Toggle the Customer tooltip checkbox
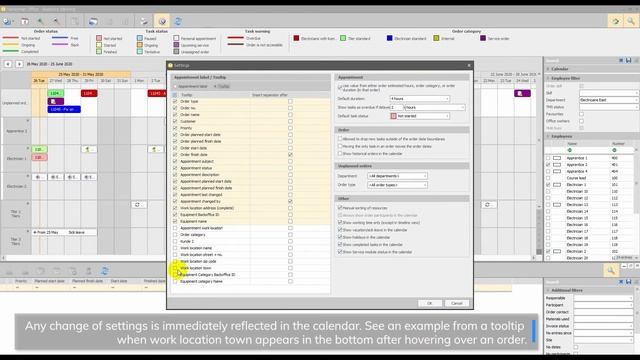640x360 pixels. tap(175, 121)
